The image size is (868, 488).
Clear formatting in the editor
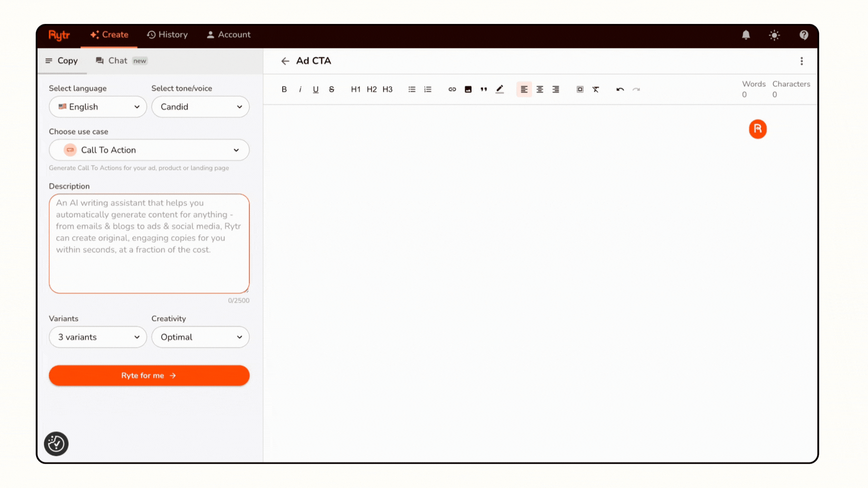(x=596, y=89)
